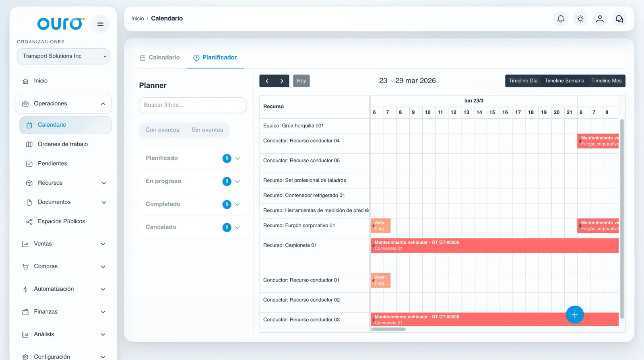Click the lun 23/3 day header

click(x=474, y=101)
